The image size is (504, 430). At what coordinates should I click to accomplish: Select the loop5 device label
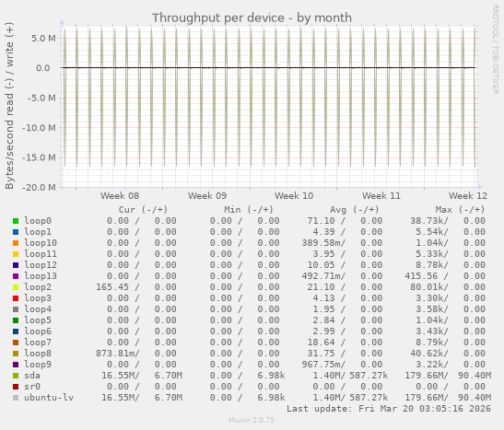point(38,320)
